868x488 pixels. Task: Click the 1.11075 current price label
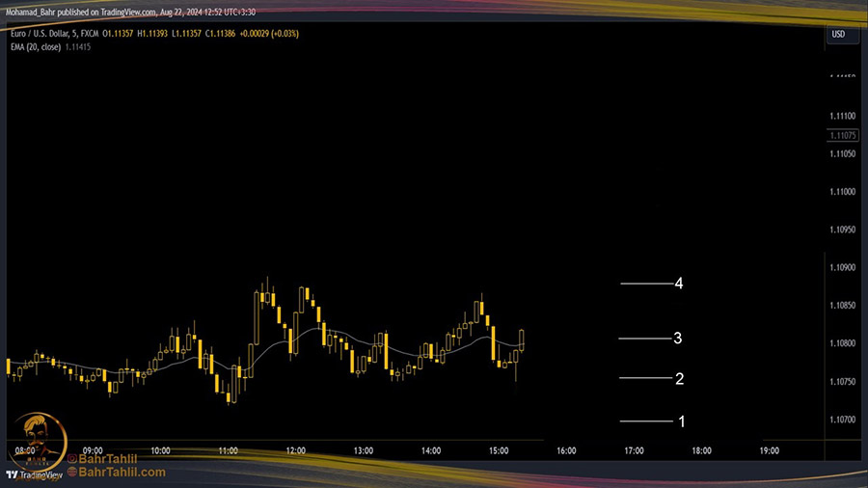coord(842,136)
